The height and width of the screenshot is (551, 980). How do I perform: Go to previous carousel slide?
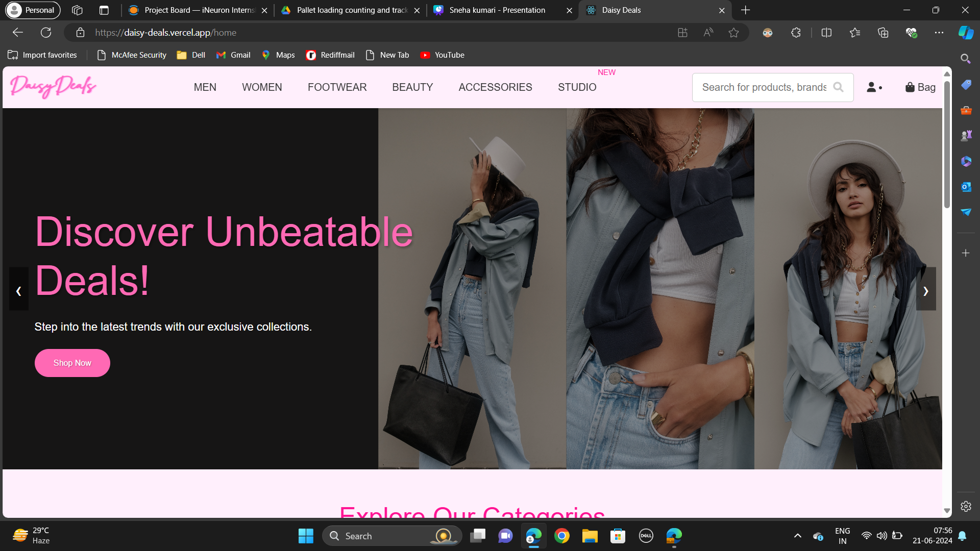[19, 291]
